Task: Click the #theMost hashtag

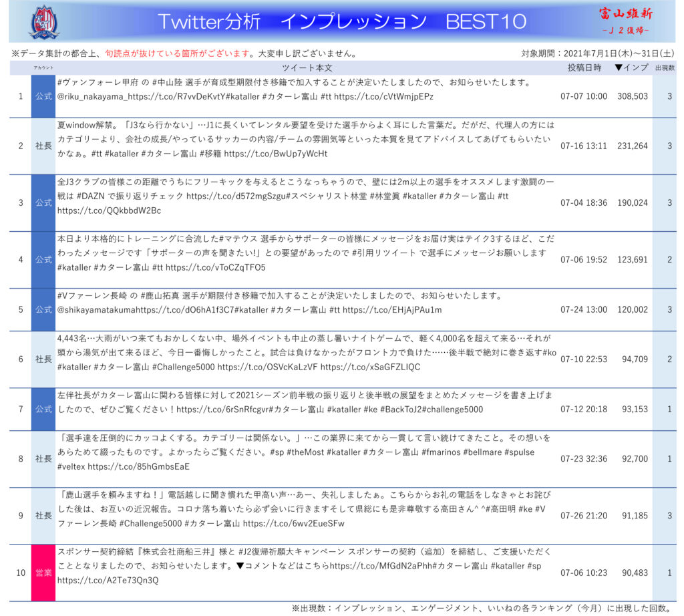Action: click(305, 452)
